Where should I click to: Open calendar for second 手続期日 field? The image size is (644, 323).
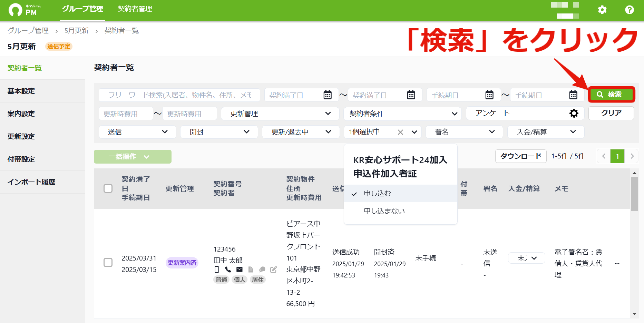click(573, 95)
